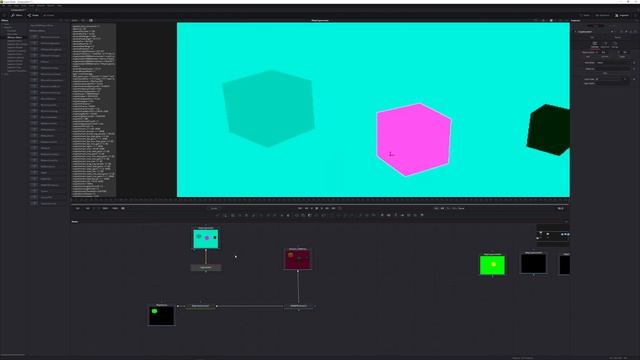The width and height of the screenshot is (640, 360).
Task: Select the dark red node thumbnail
Action: pos(298,259)
